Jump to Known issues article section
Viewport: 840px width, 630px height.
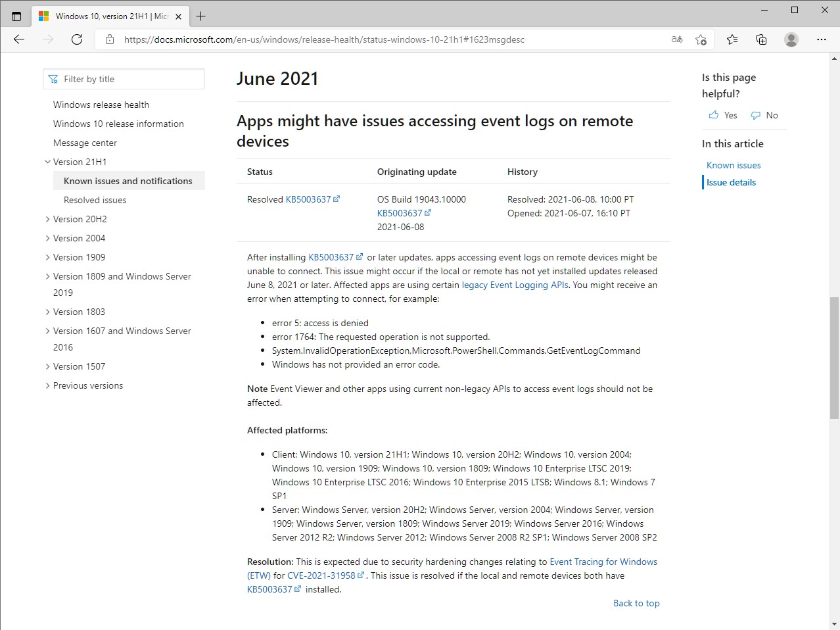(x=734, y=165)
